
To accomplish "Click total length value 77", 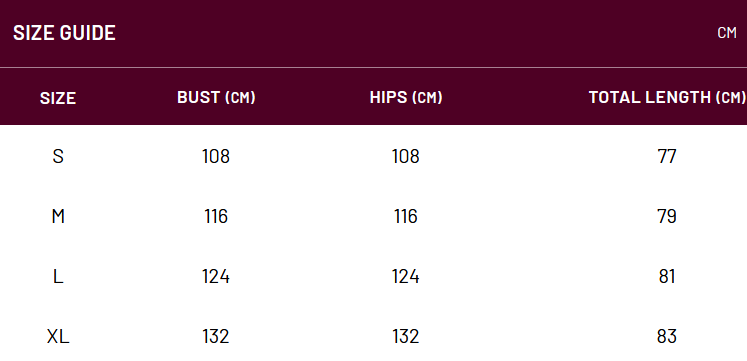I will 666,156.
